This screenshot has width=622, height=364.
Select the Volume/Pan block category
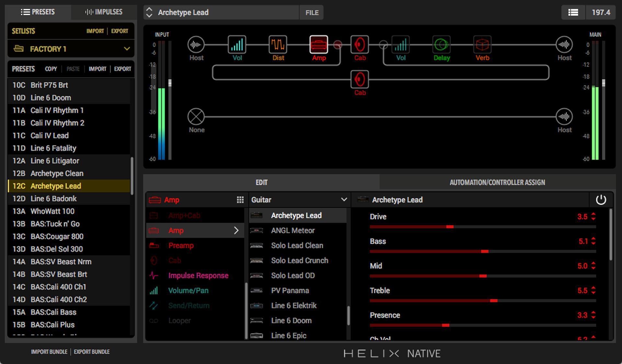[x=189, y=290]
